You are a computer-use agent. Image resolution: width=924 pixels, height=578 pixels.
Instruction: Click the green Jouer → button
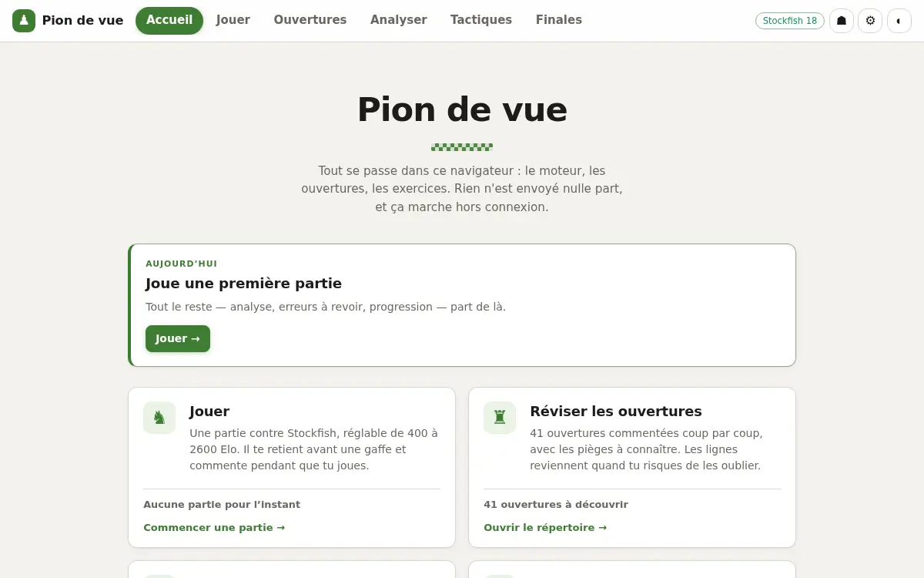178,338
